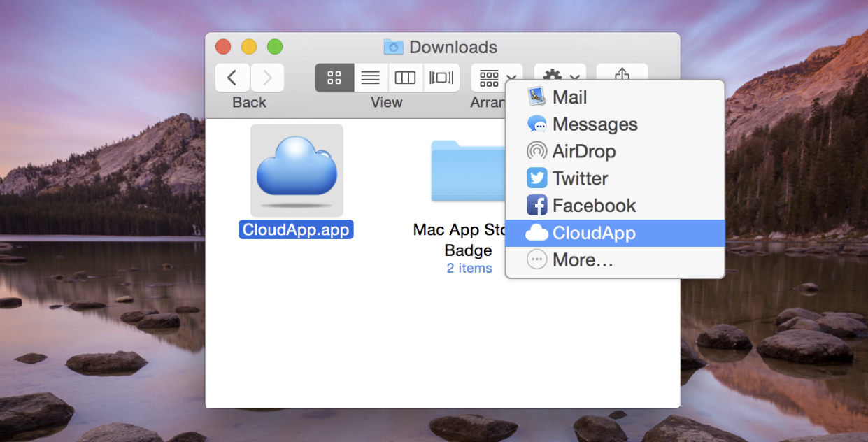Click the Share toolbar button
This screenshot has height=442, width=868.
(622, 73)
